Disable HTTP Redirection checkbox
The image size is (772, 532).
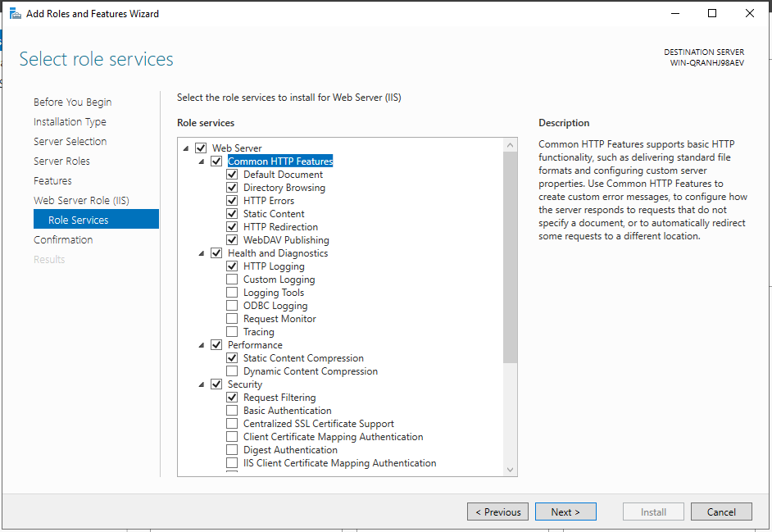(232, 226)
